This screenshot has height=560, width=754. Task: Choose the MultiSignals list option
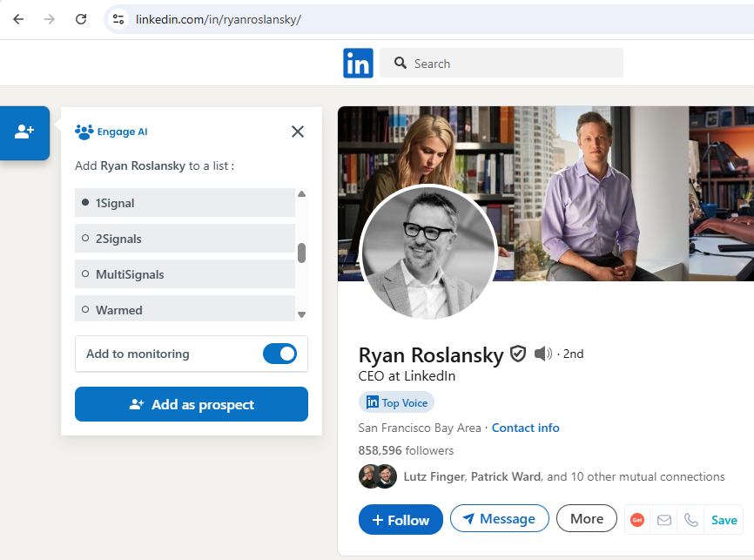[185, 274]
